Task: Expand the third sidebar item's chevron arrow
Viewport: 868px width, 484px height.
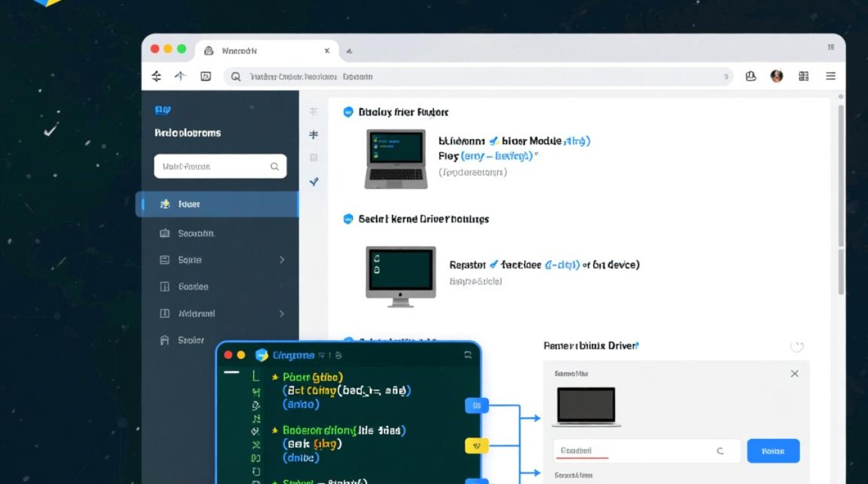Action: coord(282,259)
